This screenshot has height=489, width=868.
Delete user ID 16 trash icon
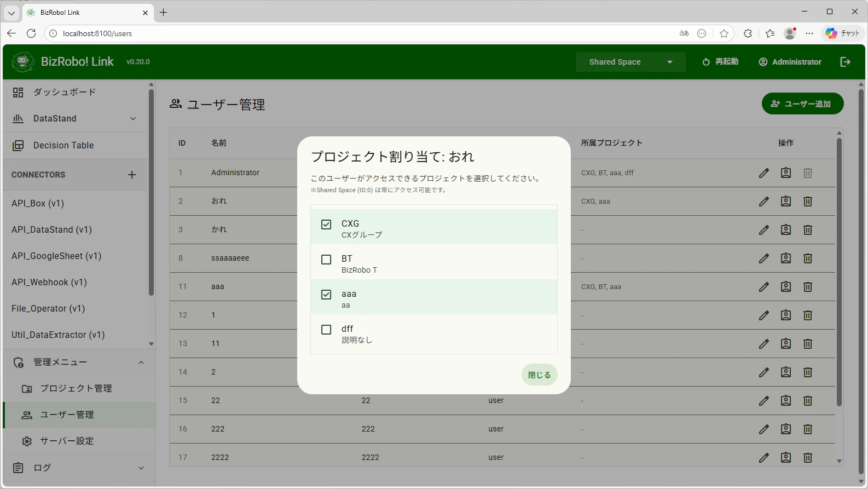[x=808, y=429]
